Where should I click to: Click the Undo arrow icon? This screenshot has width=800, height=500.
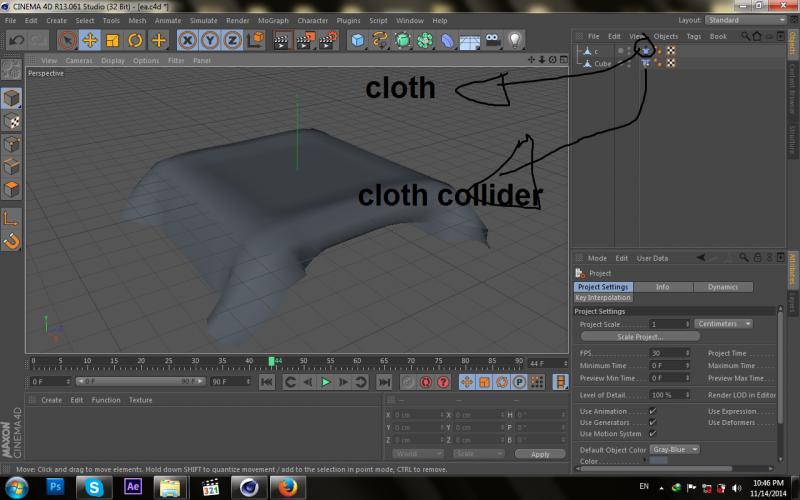[16, 40]
